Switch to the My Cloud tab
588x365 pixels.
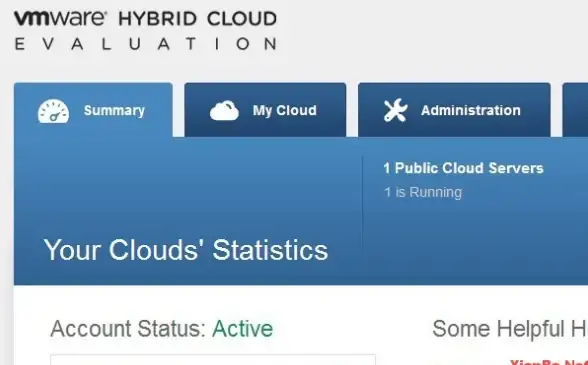click(265, 110)
